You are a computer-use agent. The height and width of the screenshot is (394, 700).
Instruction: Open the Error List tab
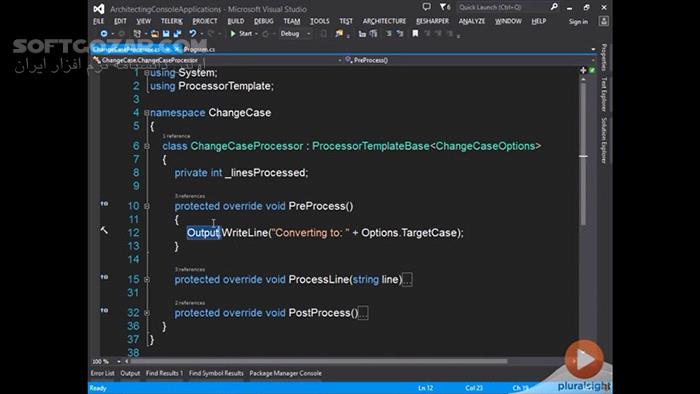[103, 373]
